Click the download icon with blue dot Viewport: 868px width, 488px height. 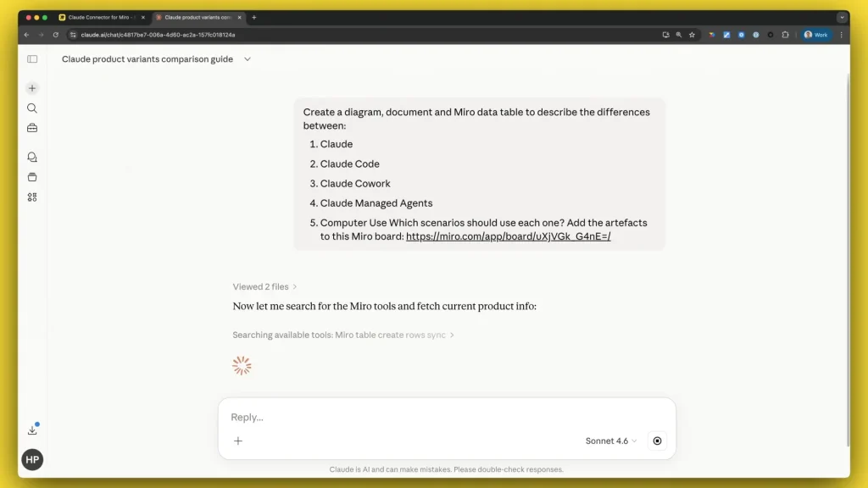tap(33, 430)
